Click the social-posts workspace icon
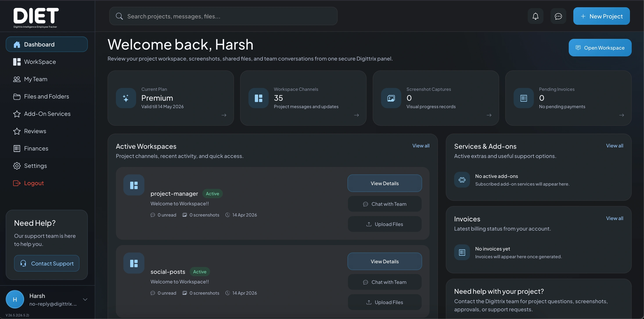This screenshot has width=644, height=319. [x=134, y=263]
